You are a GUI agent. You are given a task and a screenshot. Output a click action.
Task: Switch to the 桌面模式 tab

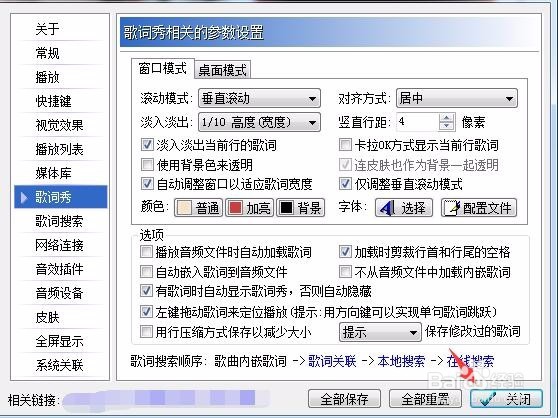coord(222,70)
